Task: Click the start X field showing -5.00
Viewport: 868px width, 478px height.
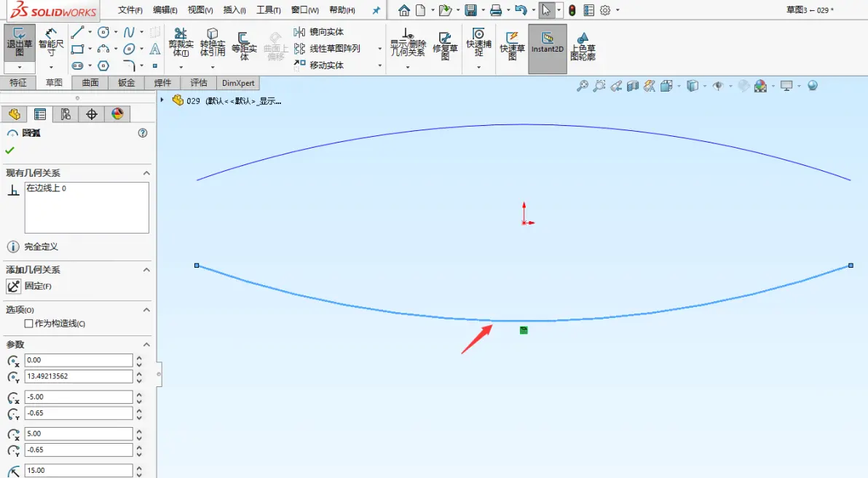Action: pos(79,397)
